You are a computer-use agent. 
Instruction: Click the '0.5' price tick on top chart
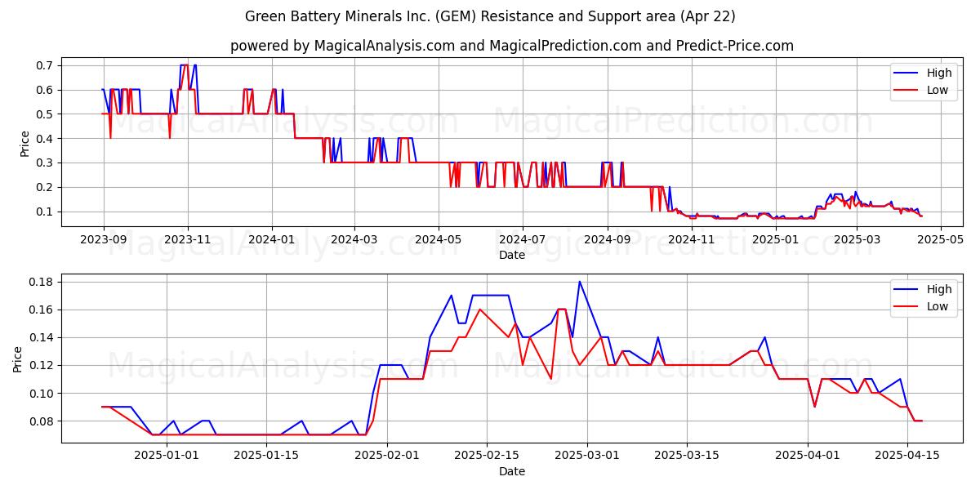point(46,114)
